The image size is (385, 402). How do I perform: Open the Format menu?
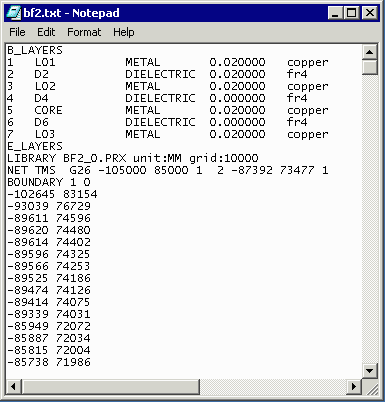pos(84,32)
